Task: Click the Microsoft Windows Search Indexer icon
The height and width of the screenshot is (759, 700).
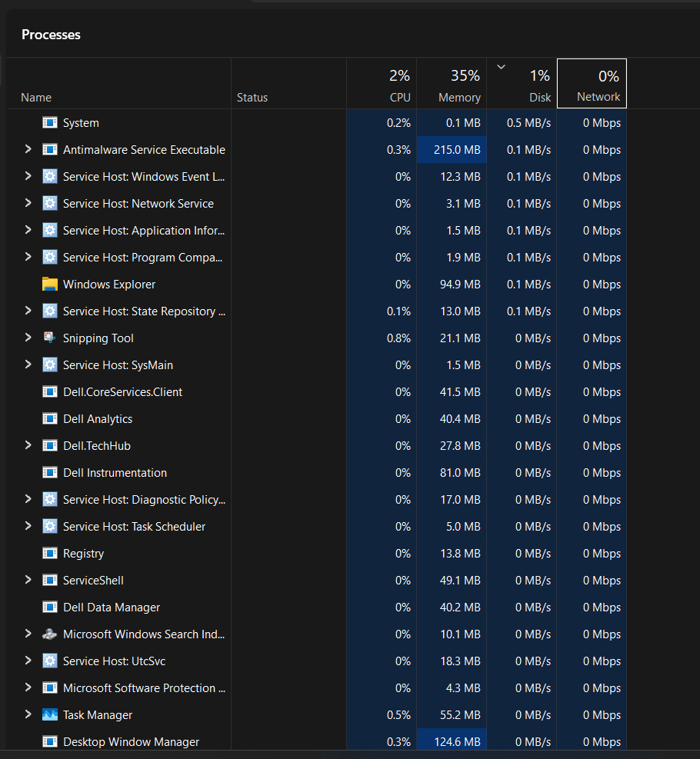Action: tap(50, 634)
